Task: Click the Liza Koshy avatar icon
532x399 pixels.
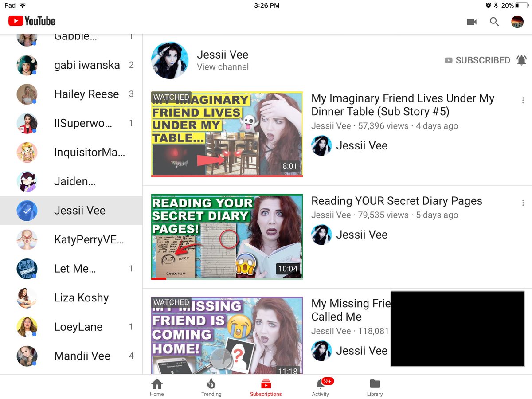Action: tap(27, 298)
